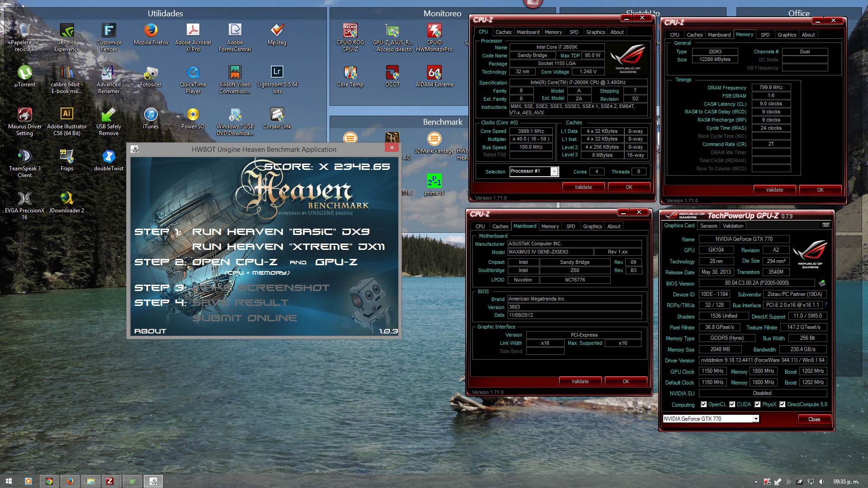The width and height of the screenshot is (868, 488).
Task: Open SPD tab in Memory CPU-Z window
Action: pos(765,35)
